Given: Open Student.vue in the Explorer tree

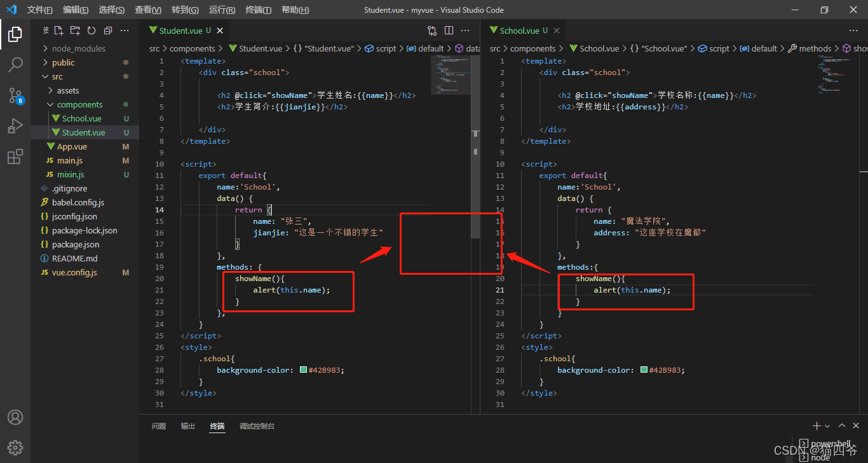Looking at the screenshot, I should (x=85, y=132).
